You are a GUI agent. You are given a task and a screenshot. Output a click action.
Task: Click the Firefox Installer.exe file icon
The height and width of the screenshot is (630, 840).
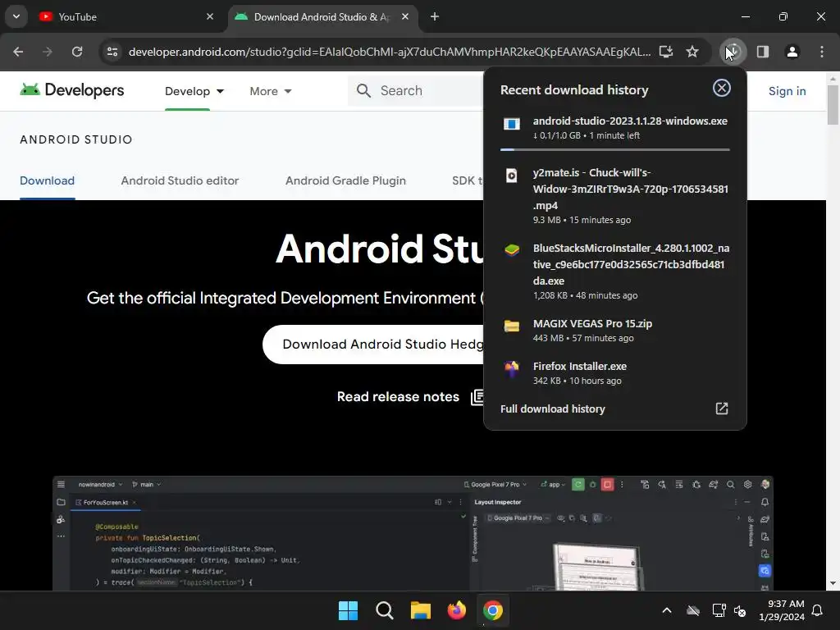512,368
